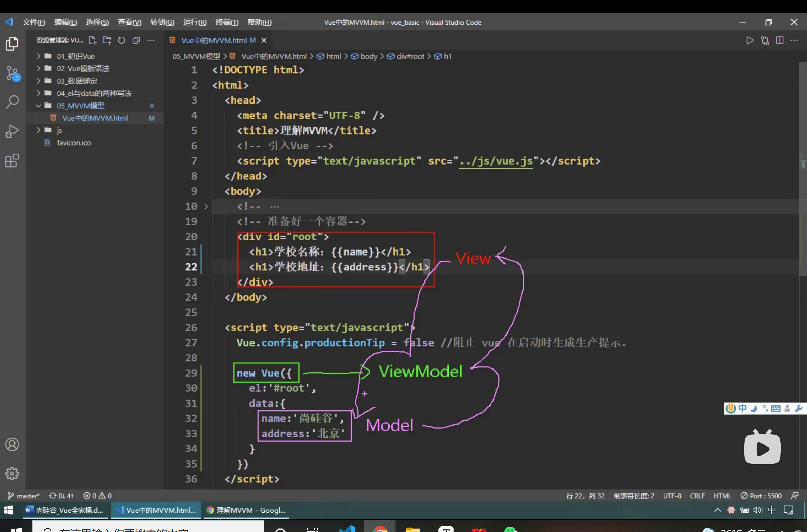The height and width of the screenshot is (532, 807).
Task: Expand the 02_Vue模板语法 folder
Action: click(x=95, y=68)
